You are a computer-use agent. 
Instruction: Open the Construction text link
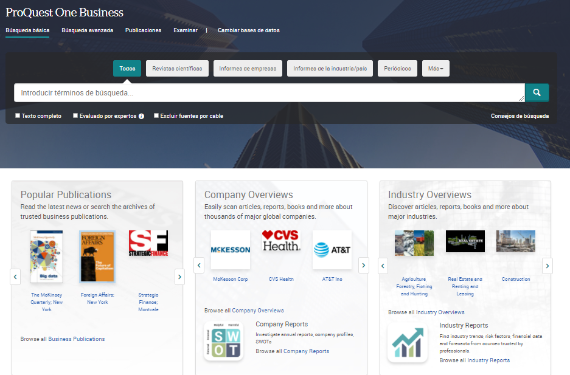tap(516, 279)
